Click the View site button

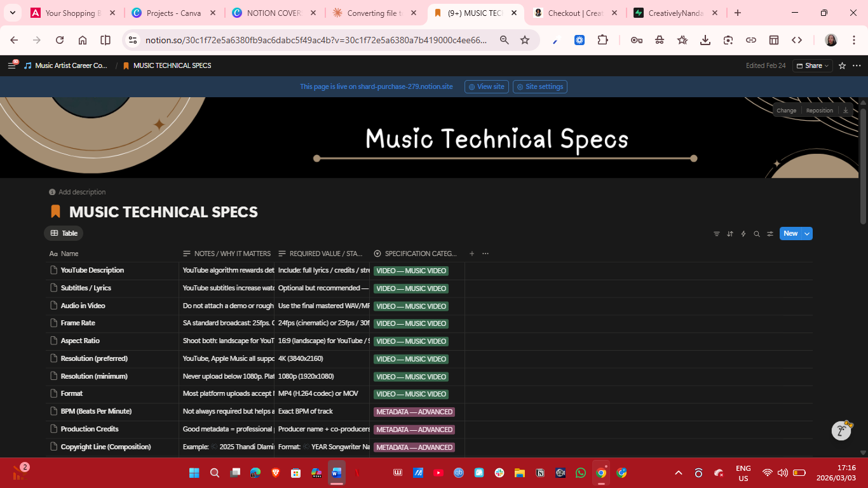pos(486,86)
